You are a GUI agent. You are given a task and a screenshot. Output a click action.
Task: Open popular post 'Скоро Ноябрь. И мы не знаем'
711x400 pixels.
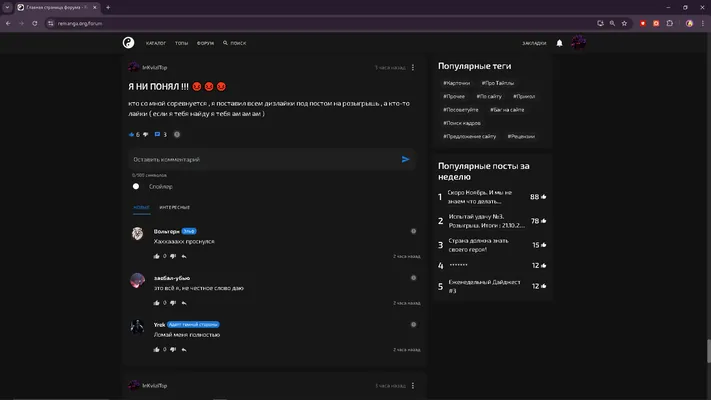tap(480, 197)
